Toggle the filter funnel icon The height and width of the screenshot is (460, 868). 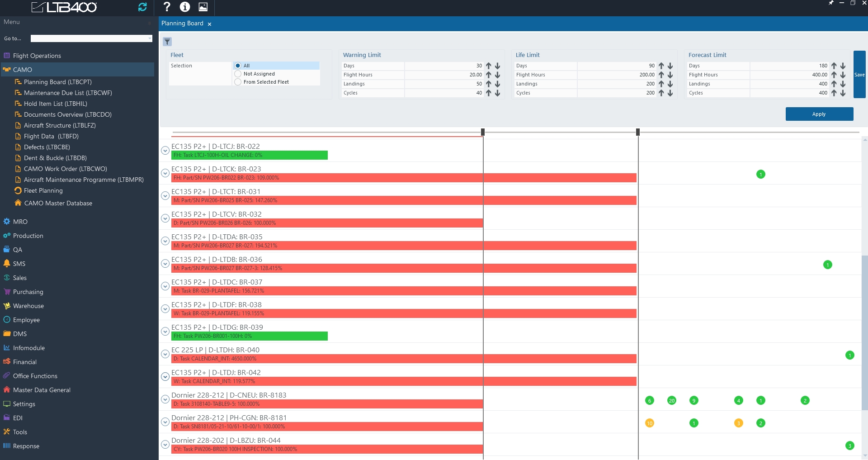click(x=167, y=42)
